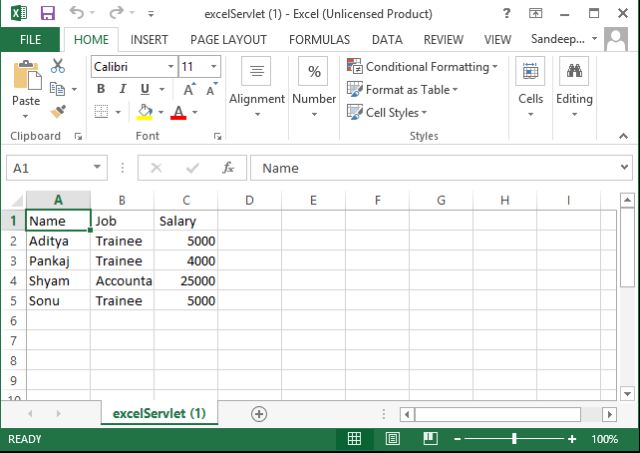Image resolution: width=640 pixels, height=453 pixels.
Task: Toggle Underline formatting
Action: point(145,89)
